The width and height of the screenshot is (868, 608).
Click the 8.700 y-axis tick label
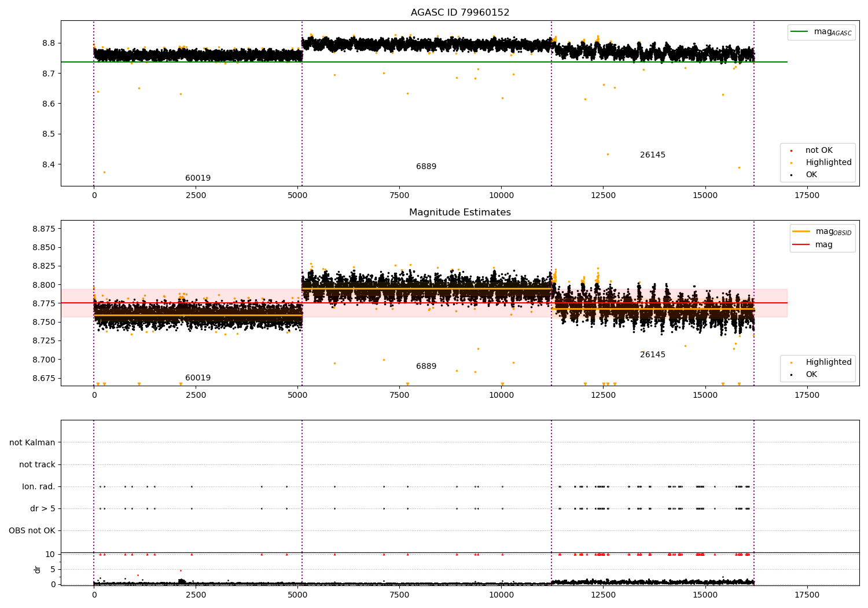(x=44, y=360)
